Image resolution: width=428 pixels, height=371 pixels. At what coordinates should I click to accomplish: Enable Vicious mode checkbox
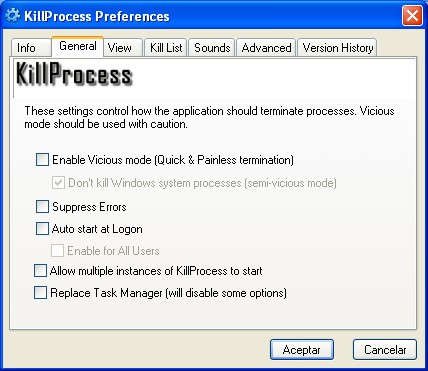click(42, 160)
